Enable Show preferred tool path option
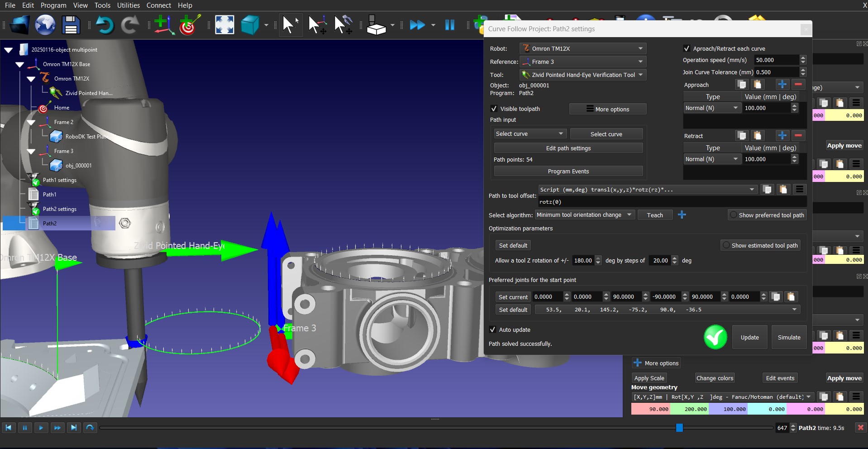 [733, 215]
